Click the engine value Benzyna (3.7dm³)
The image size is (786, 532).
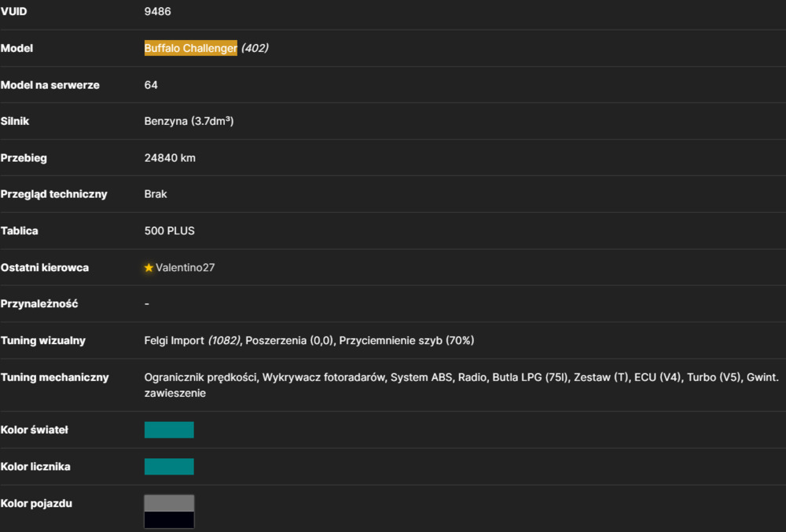click(x=189, y=121)
